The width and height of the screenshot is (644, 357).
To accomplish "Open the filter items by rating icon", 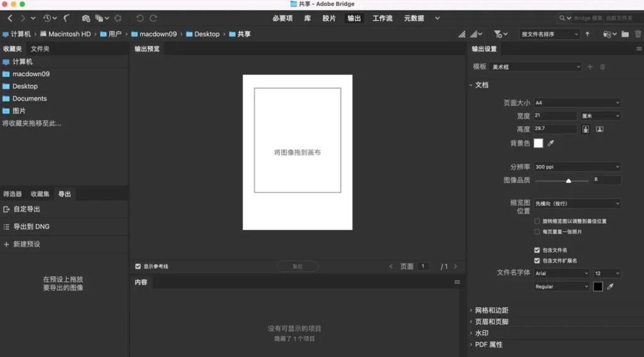I will click(498, 34).
